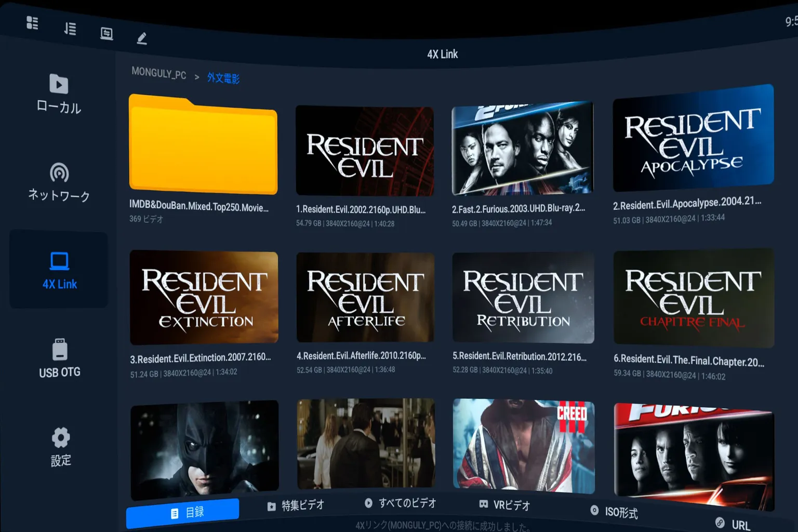Select the 4X Link sidebar item
The image size is (798, 532).
pos(59,270)
